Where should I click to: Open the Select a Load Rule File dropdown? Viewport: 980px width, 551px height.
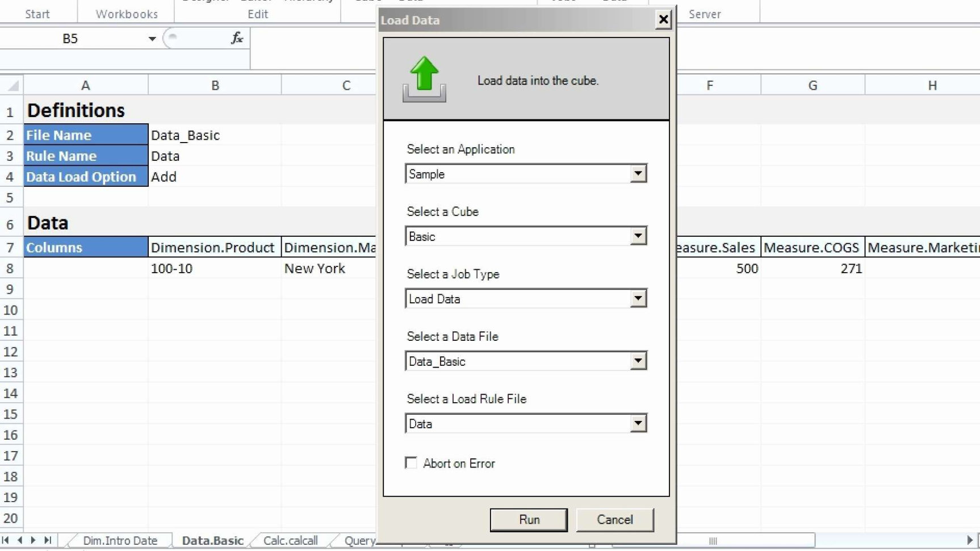tap(638, 423)
